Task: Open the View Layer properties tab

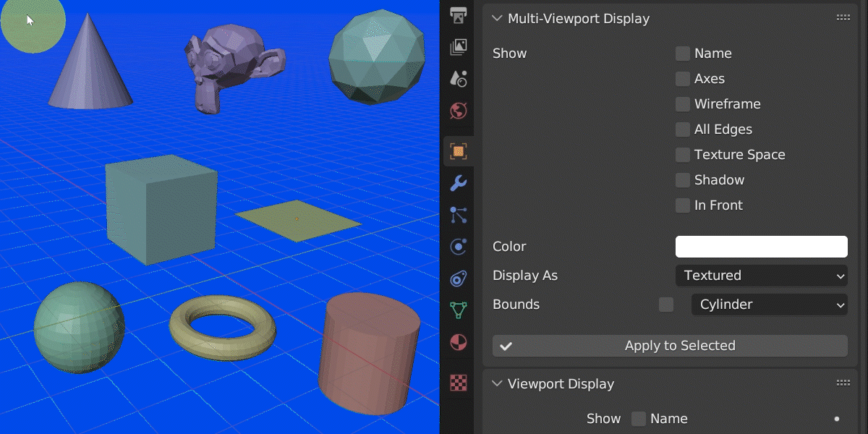Action: pyautogui.click(x=458, y=47)
